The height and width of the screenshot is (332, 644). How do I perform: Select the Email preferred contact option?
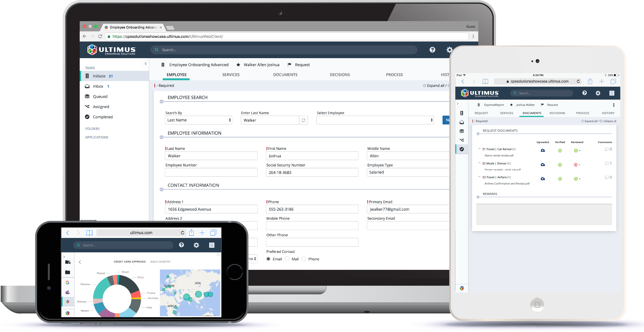point(269,259)
